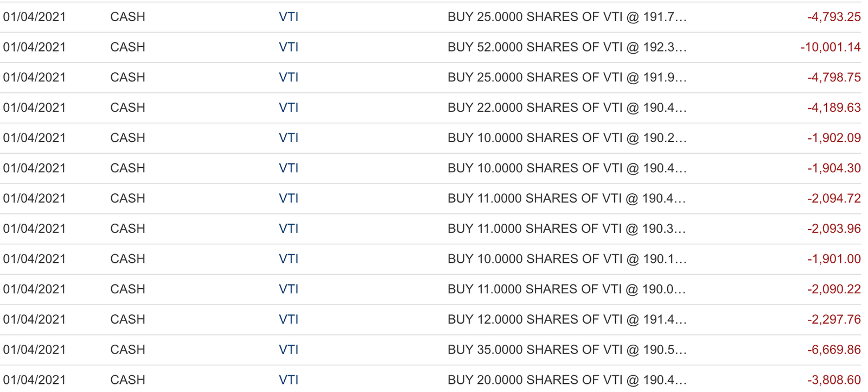Select the BUY 52.0000 SHARES description
The height and width of the screenshot is (392, 868).
pyautogui.click(x=567, y=47)
